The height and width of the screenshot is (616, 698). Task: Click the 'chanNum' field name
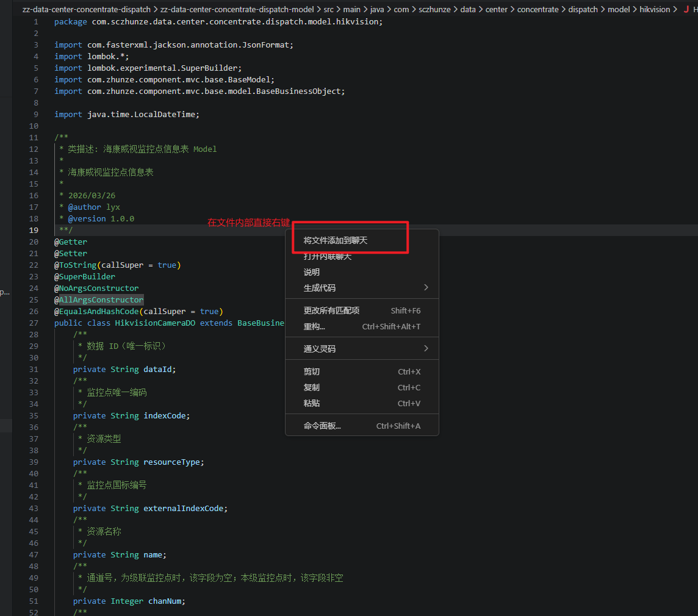coord(164,601)
